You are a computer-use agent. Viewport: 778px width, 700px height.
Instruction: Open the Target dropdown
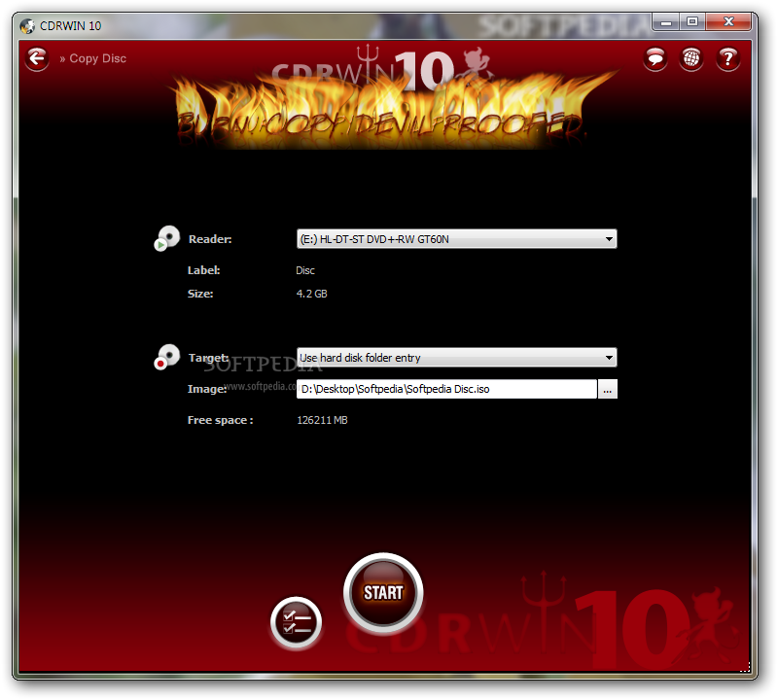[x=456, y=358]
